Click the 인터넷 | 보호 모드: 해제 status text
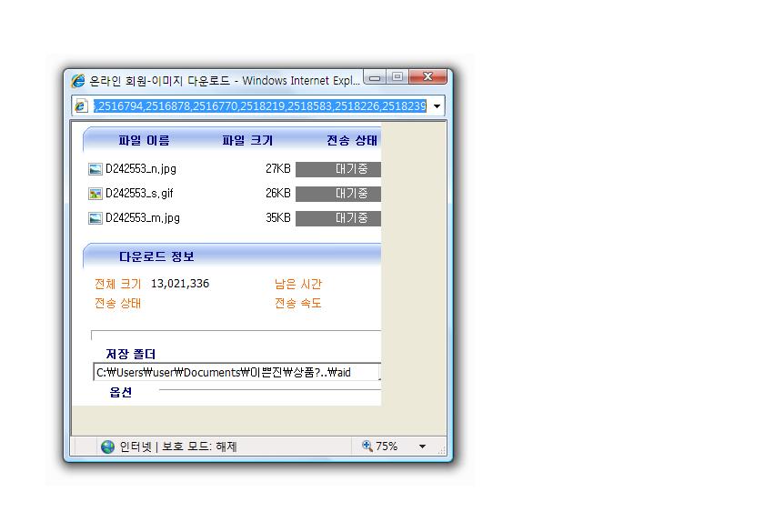Screen dimensions: 764x532 tap(178, 447)
